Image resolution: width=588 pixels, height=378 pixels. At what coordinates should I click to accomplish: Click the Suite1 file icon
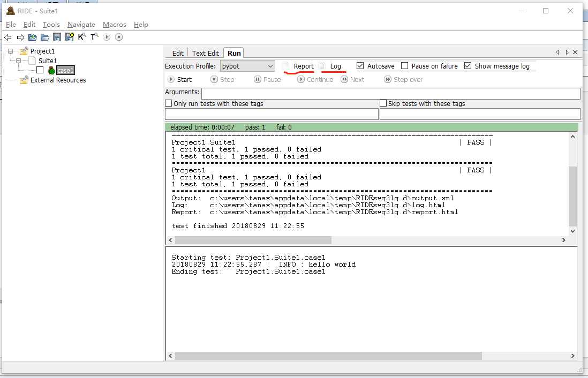tap(32, 61)
